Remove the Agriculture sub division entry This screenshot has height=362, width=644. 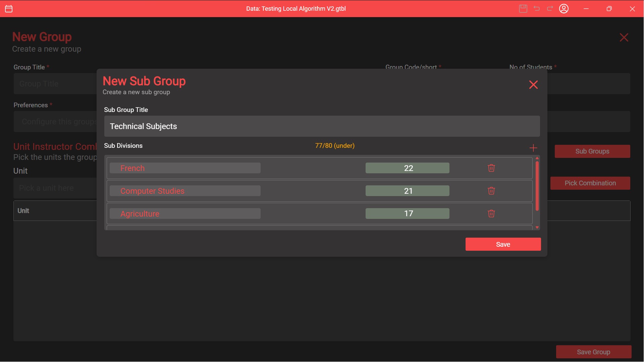coord(491,214)
